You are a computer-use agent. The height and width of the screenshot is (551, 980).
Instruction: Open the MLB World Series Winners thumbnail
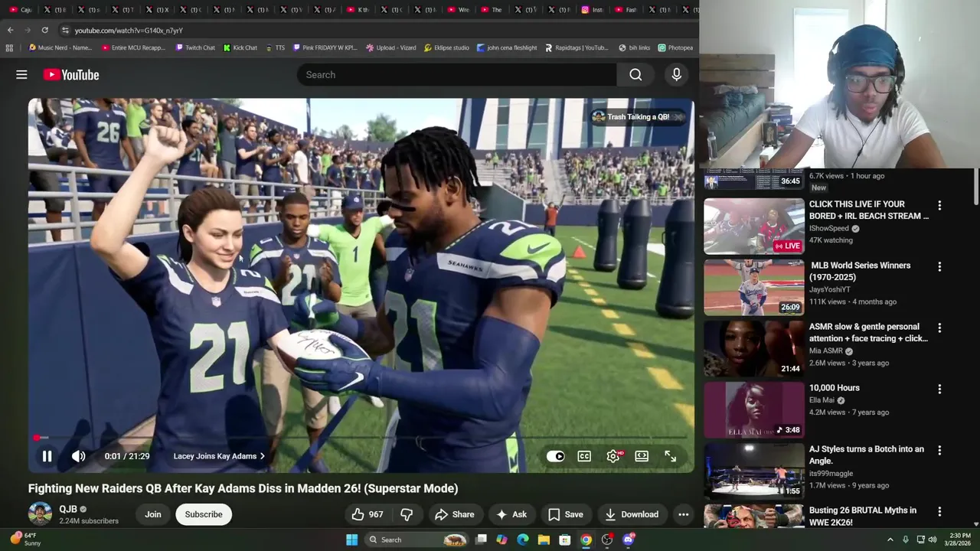[754, 287]
